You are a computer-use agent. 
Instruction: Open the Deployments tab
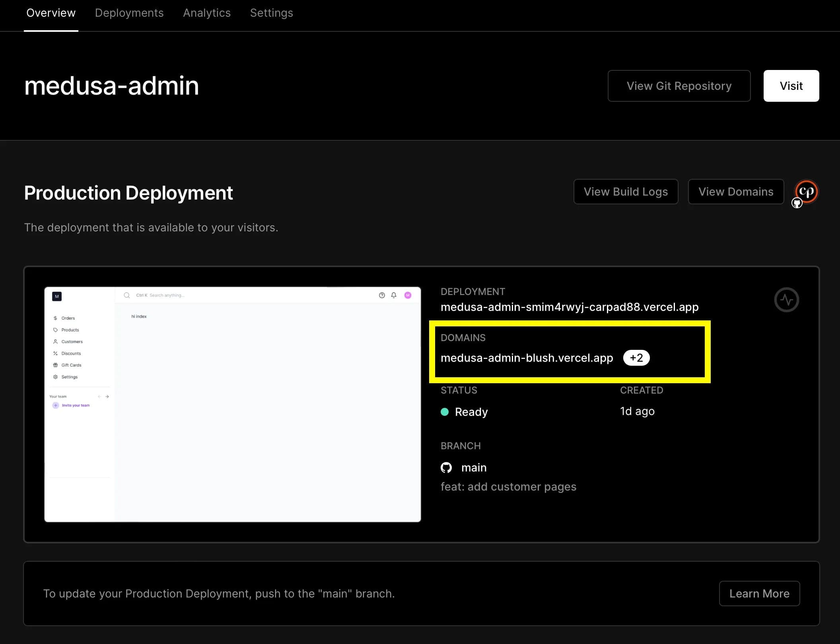pos(129,13)
